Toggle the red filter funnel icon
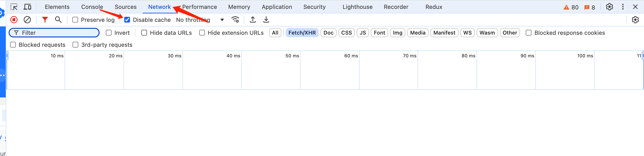 [x=45, y=20]
